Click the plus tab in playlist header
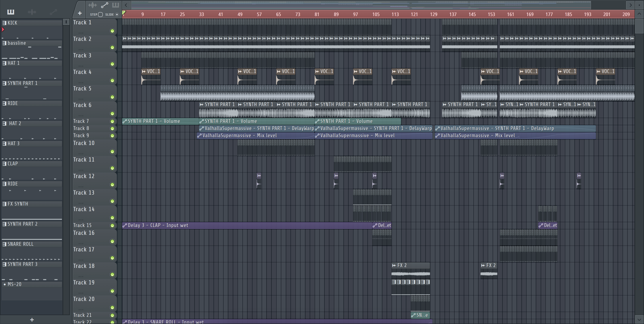The width and height of the screenshot is (644, 324). pyautogui.click(x=80, y=13)
